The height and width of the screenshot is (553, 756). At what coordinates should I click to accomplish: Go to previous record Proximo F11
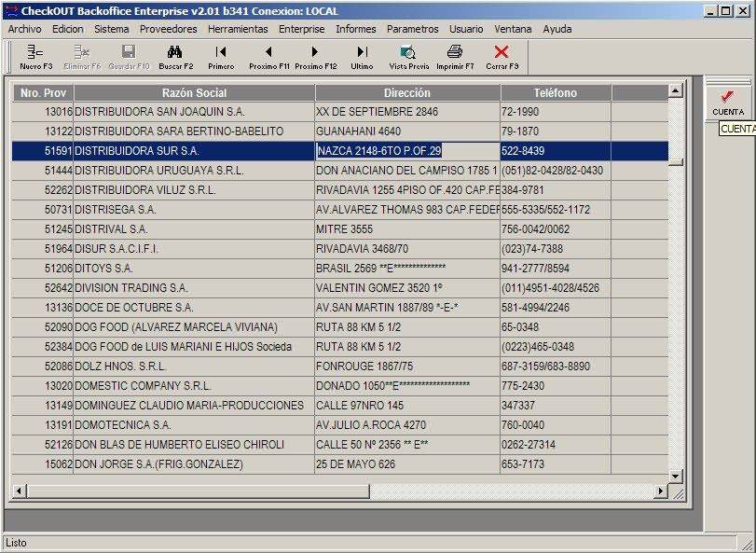click(x=268, y=58)
